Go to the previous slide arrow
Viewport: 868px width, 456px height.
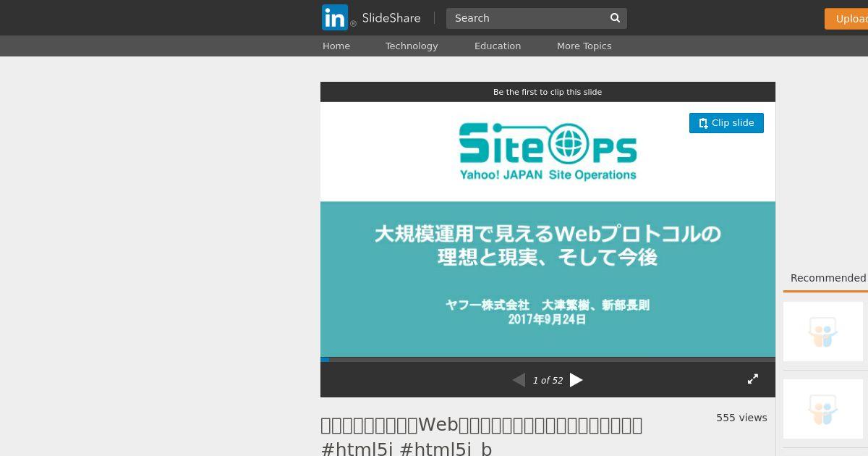click(519, 380)
